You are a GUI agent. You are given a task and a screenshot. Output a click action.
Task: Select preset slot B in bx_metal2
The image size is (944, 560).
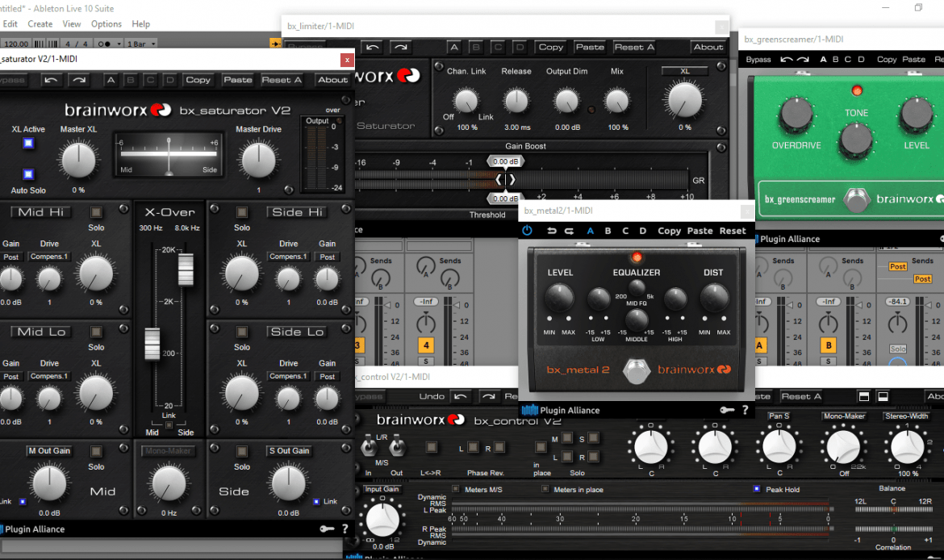[608, 231]
